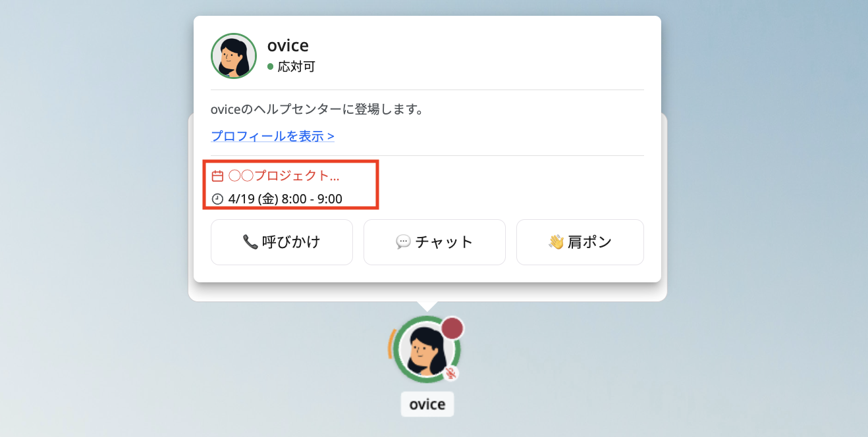Click the ovice name label under the floor avatar
Viewport: 868px width, 437px height.
tap(427, 404)
